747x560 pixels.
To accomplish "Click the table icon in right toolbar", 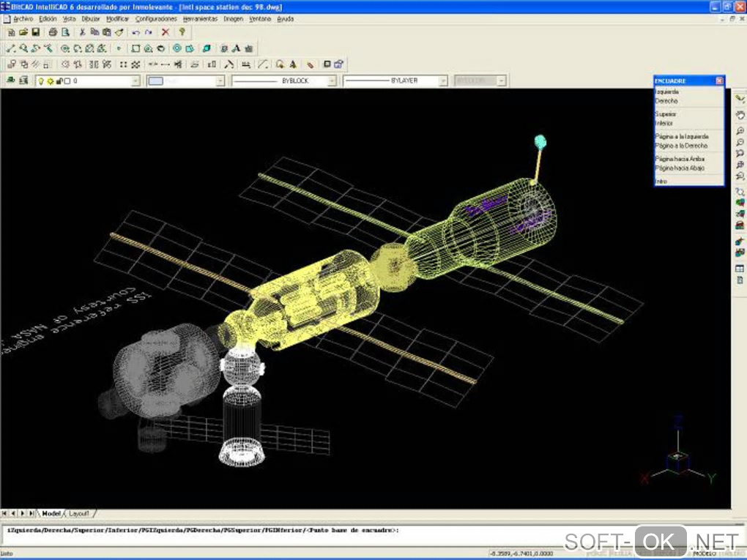I will coord(740,269).
